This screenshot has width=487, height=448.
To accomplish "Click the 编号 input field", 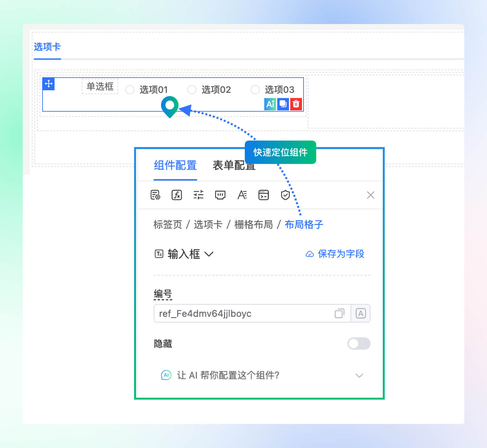I will click(x=252, y=314).
